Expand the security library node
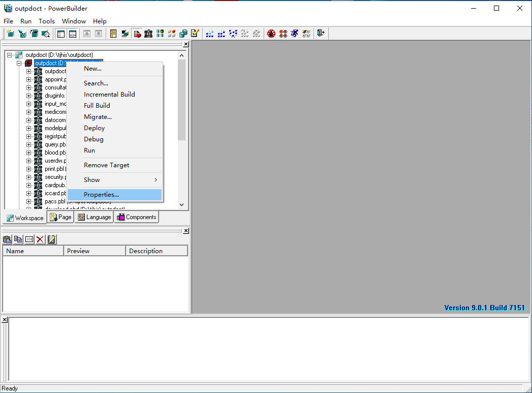 click(x=28, y=177)
